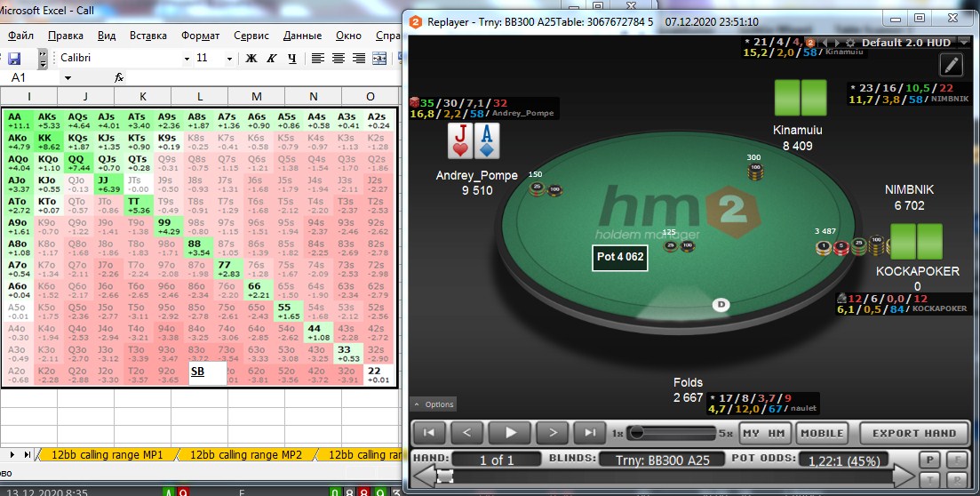Expand Excel toolbar options overflow button
This screenshot has height=496, width=980.
43,58
